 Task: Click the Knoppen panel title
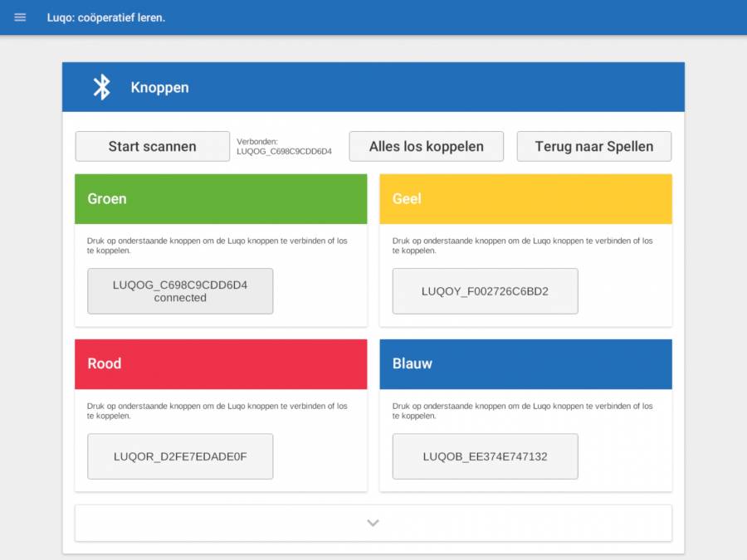tap(159, 87)
